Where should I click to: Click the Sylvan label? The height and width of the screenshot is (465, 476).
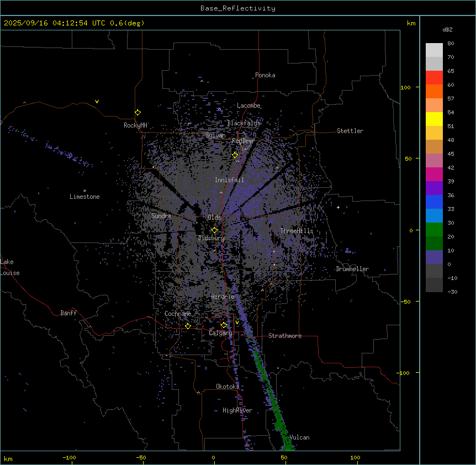pos(215,135)
